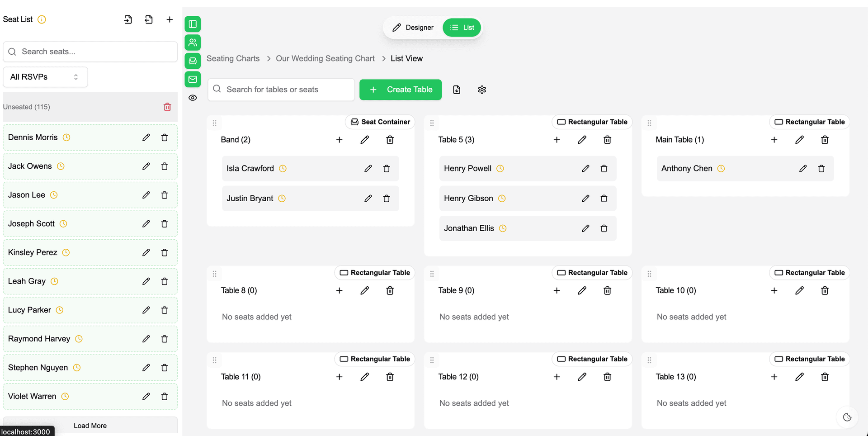Click the envelope invitations sidebar icon
The width and height of the screenshot is (868, 436).
pyautogui.click(x=193, y=79)
